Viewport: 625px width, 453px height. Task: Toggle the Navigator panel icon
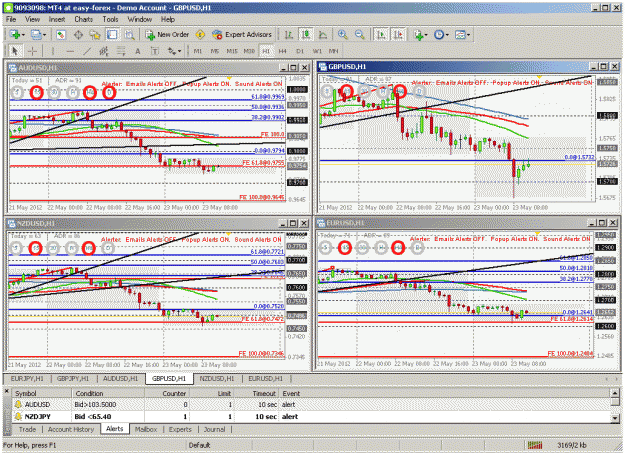95,35
